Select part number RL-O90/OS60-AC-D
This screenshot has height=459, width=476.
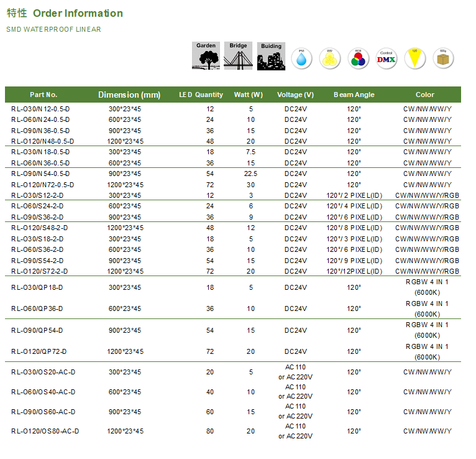point(43,412)
